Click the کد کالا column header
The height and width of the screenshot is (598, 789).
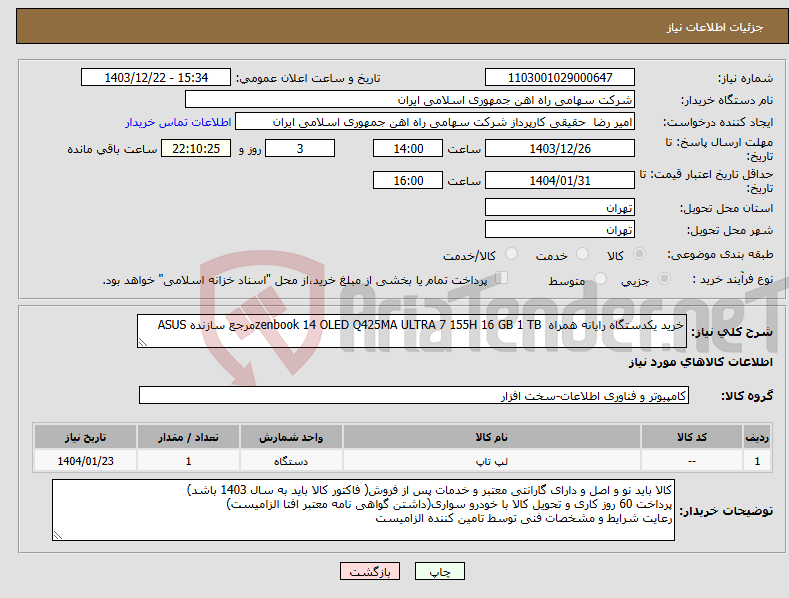click(692, 437)
